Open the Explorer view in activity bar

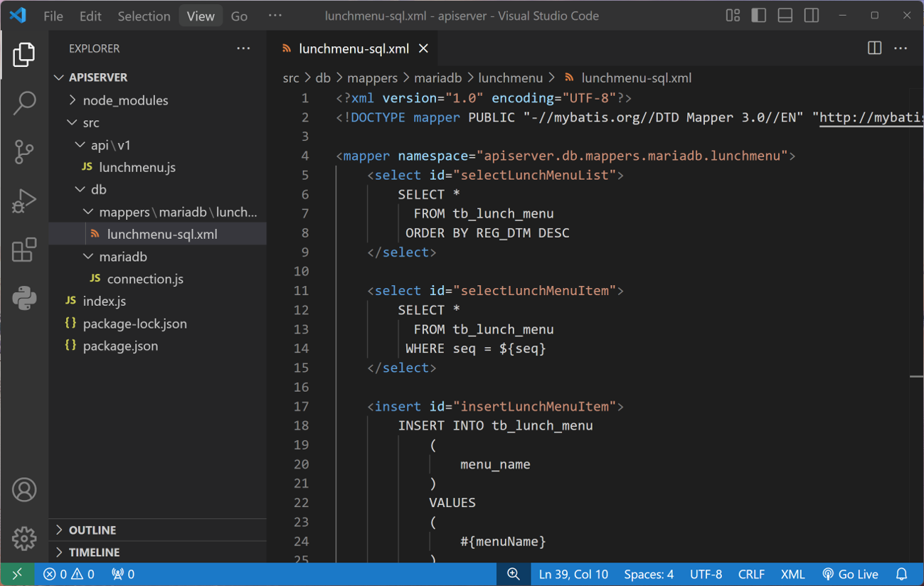pyautogui.click(x=24, y=55)
